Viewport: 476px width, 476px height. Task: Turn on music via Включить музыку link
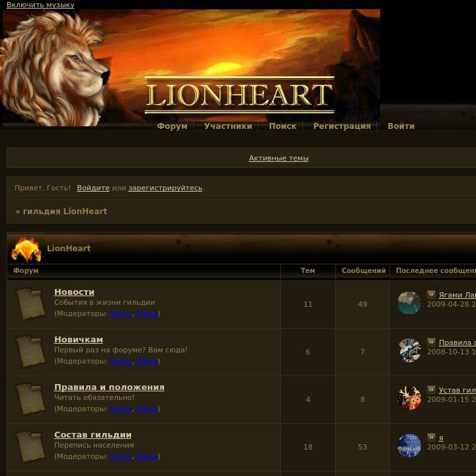pyautogui.click(x=40, y=5)
